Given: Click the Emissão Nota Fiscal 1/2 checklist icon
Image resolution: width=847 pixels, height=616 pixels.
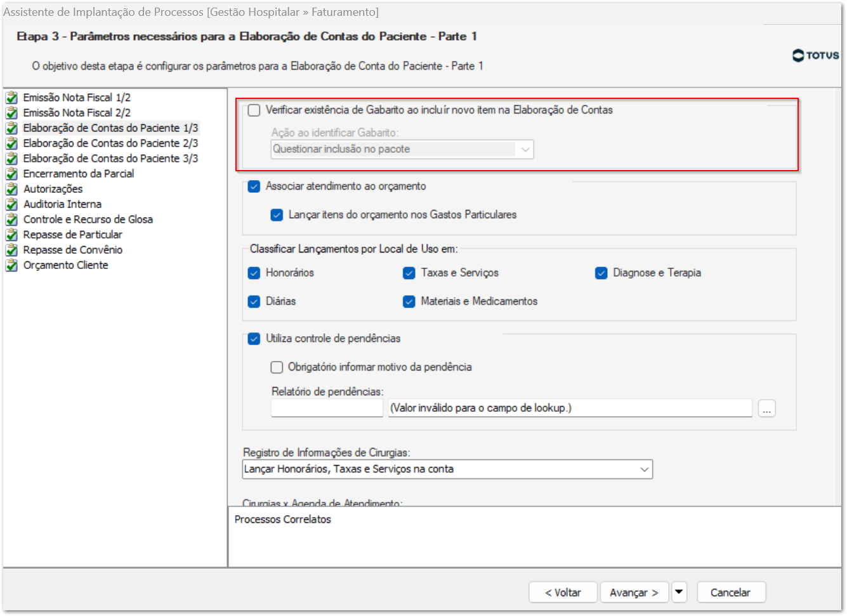Looking at the screenshot, I should (11, 98).
